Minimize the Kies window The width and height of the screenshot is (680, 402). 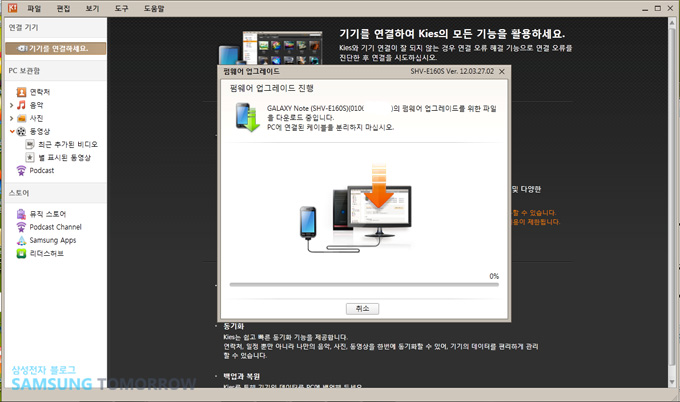645,8
